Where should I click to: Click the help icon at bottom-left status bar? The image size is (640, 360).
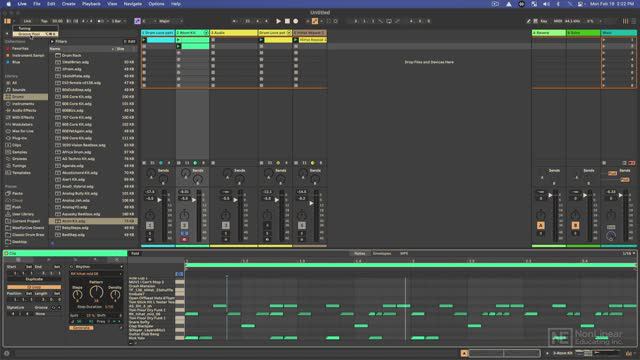(x=6, y=354)
